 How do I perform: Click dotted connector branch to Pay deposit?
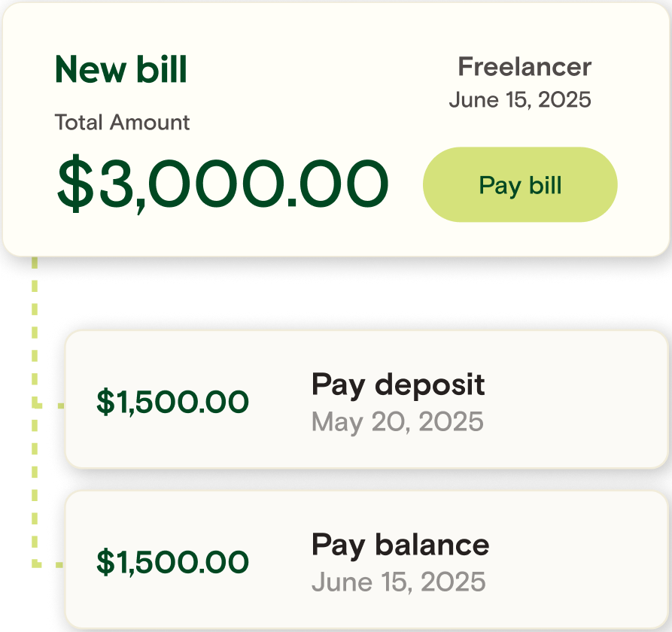[x=48, y=406]
